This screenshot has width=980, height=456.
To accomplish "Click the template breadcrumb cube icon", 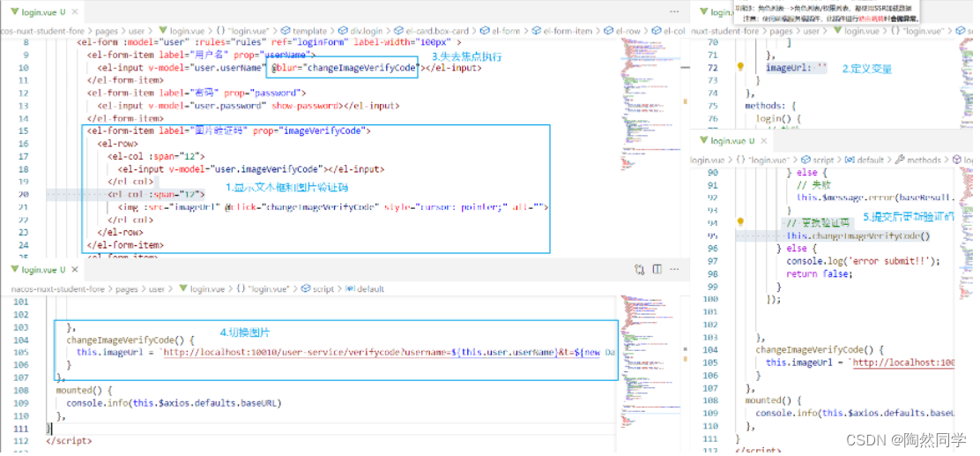I will [286, 31].
